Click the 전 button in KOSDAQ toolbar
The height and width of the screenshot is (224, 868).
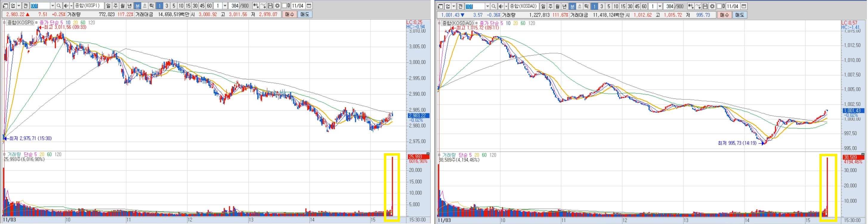coord(460,6)
